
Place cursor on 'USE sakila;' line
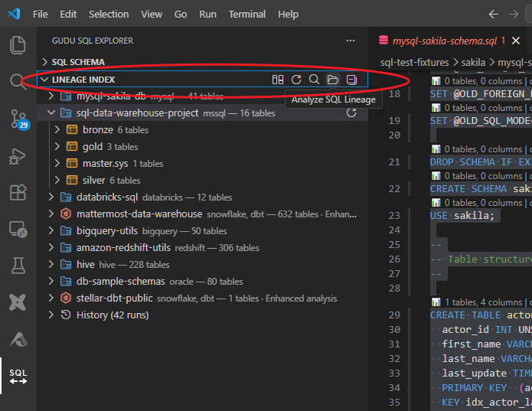pyautogui.click(x=462, y=215)
